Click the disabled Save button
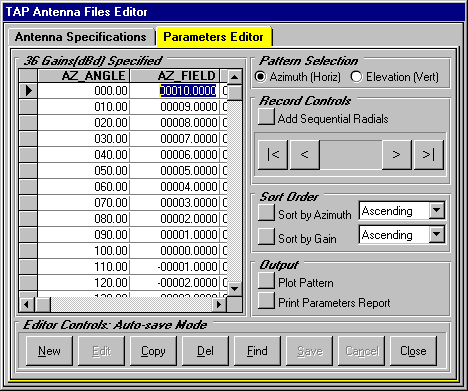The width and height of the screenshot is (468, 391). click(309, 351)
